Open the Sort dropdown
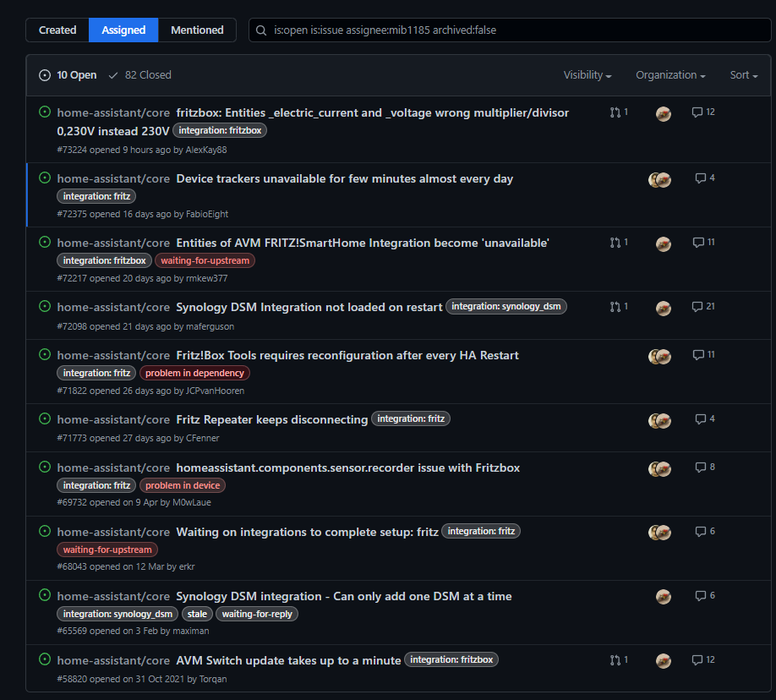The image size is (776, 700). click(742, 74)
